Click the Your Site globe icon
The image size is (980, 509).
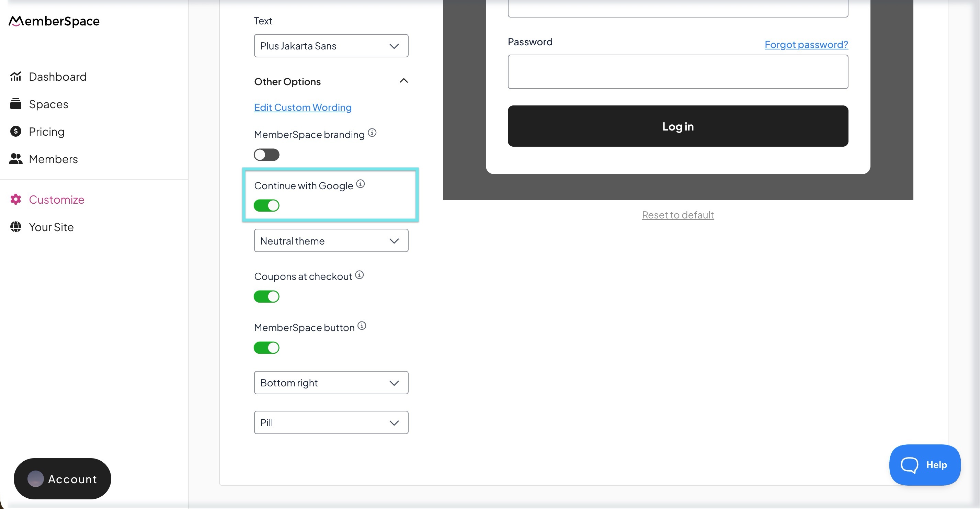[x=15, y=227]
